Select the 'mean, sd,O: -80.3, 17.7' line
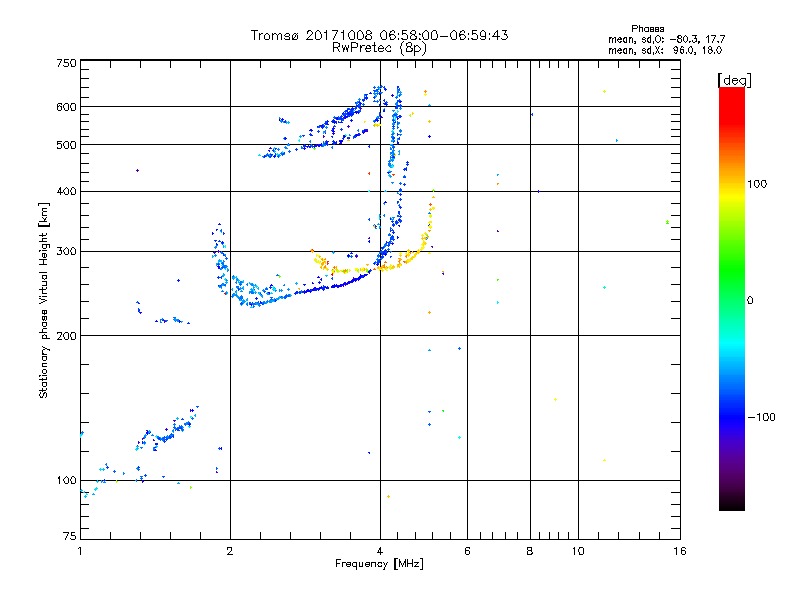 click(x=666, y=39)
